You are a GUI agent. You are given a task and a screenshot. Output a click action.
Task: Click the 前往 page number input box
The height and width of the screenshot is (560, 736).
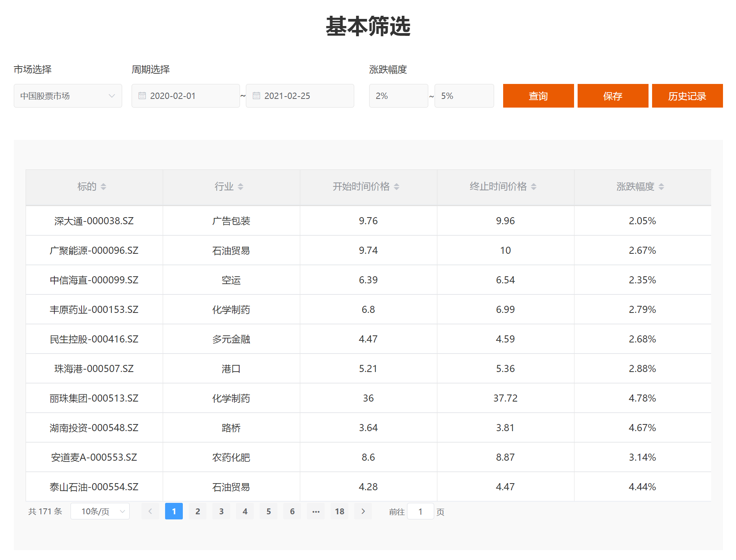[x=420, y=511]
